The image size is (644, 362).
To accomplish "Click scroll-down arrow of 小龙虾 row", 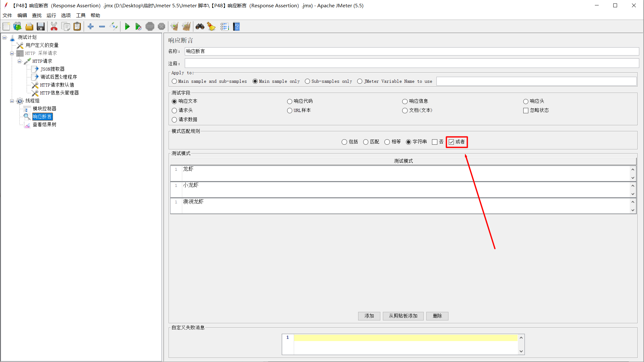I will [x=633, y=194].
